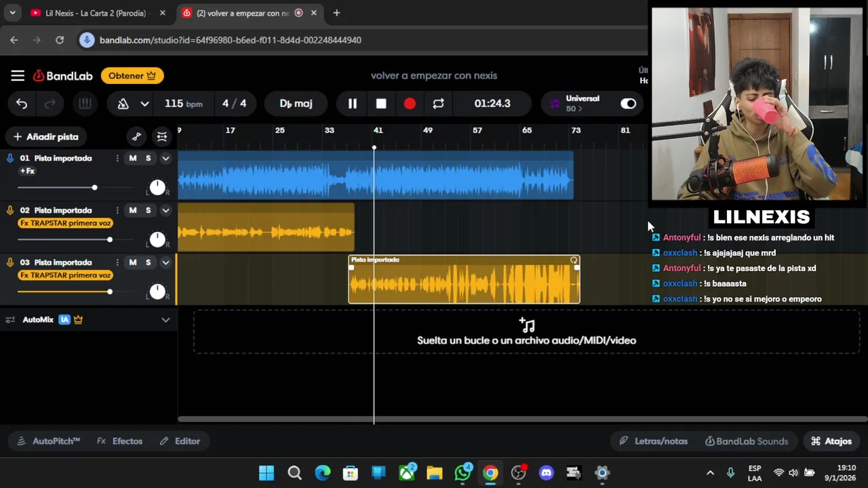Select the blue audio region on track 01

376,176
